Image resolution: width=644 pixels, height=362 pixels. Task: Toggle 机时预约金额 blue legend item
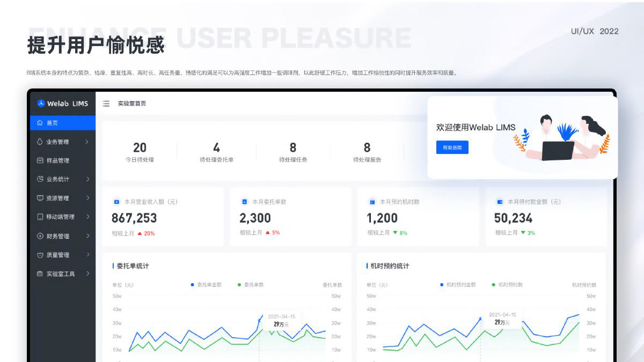[x=458, y=285]
